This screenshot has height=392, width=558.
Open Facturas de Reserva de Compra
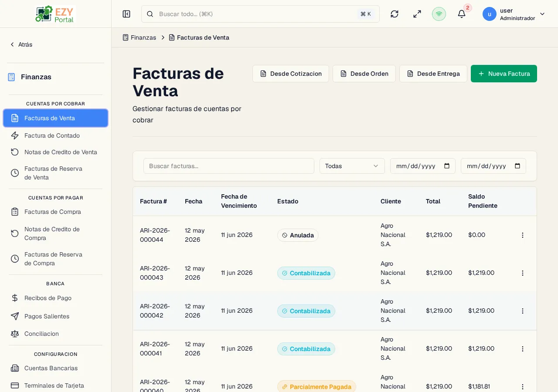(x=55, y=259)
